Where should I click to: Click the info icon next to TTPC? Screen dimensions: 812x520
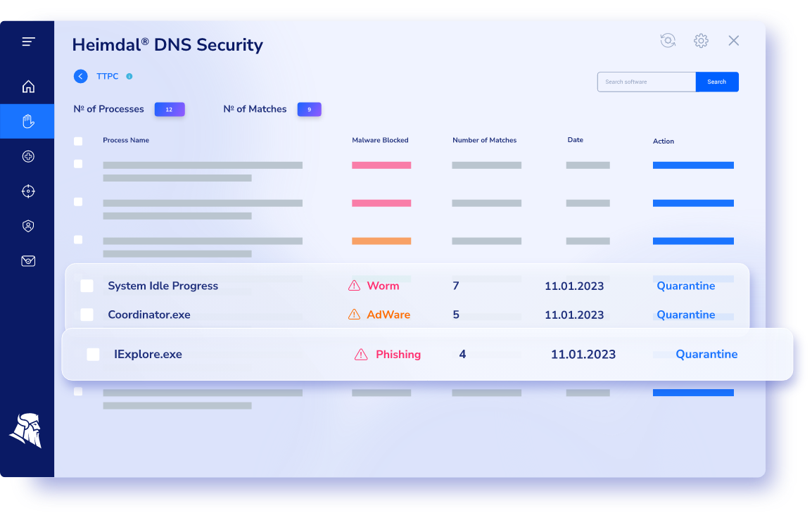pos(128,76)
